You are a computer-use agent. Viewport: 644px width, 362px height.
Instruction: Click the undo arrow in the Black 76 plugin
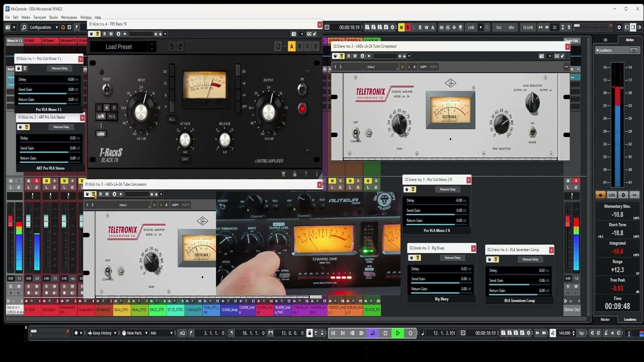click(172, 46)
